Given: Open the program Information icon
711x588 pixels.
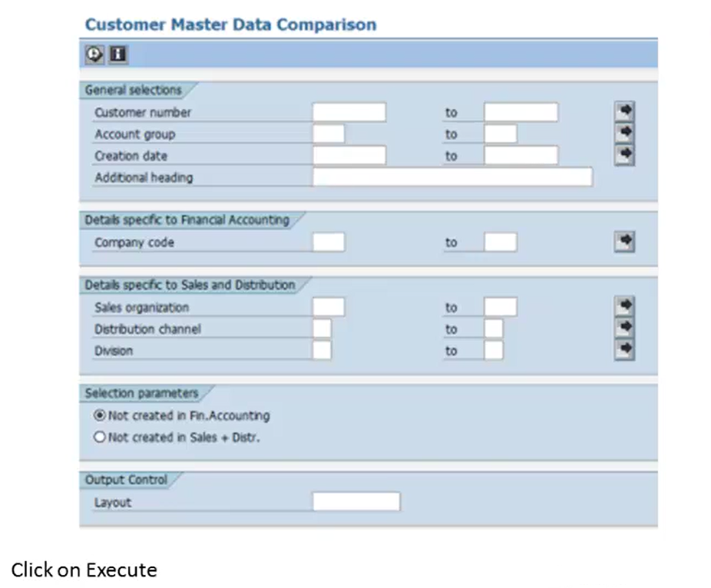Looking at the screenshot, I should (x=118, y=55).
